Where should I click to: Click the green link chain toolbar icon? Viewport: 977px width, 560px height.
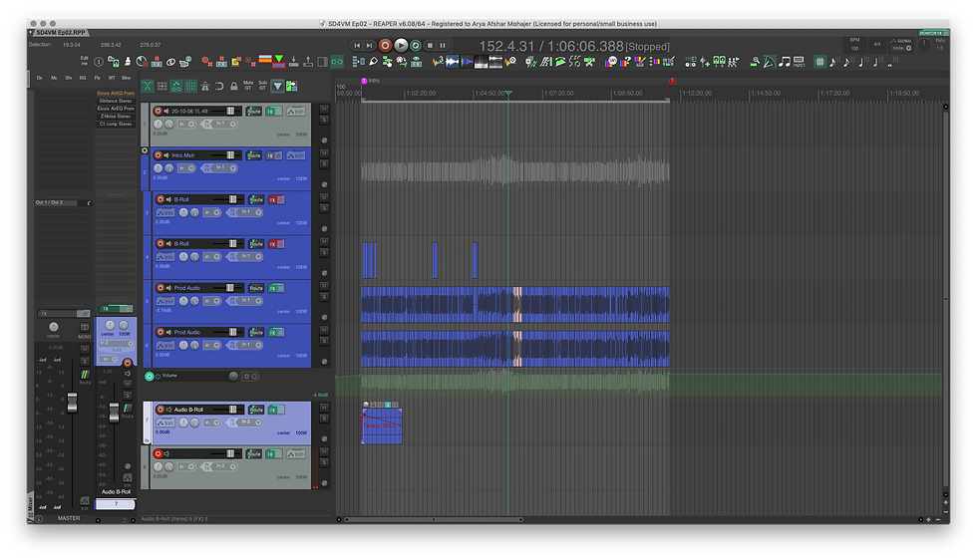(337, 62)
